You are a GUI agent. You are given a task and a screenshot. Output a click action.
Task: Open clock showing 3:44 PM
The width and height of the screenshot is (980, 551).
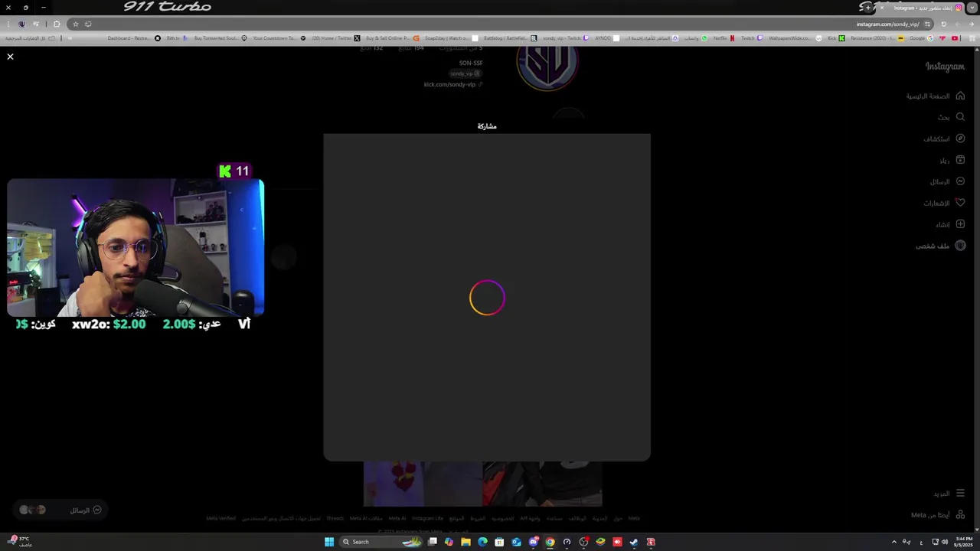point(962,542)
